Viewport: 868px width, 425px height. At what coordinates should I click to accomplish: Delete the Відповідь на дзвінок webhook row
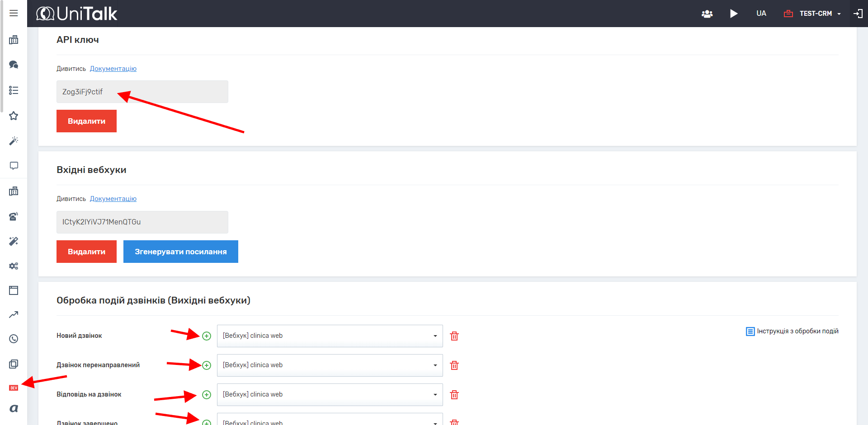(454, 395)
